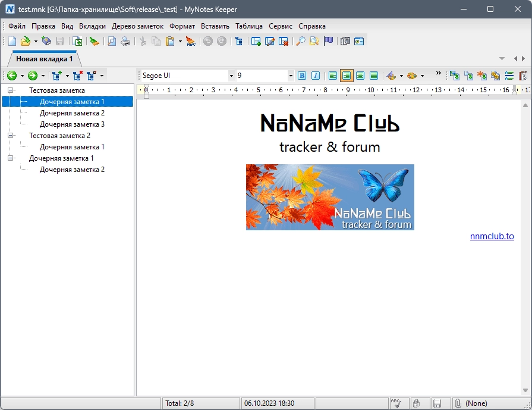532x410 pixels.
Task: Open the Файл menu
Action: [17, 26]
